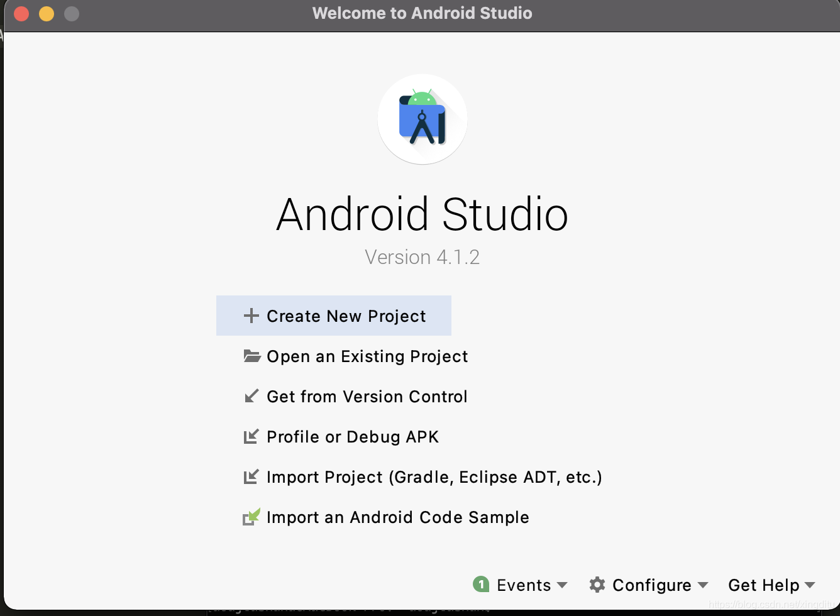Click the import icon beside Import Project (Gradle, Eclipse ADT)
Screen dimensions: 840x616
[x=251, y=476]
